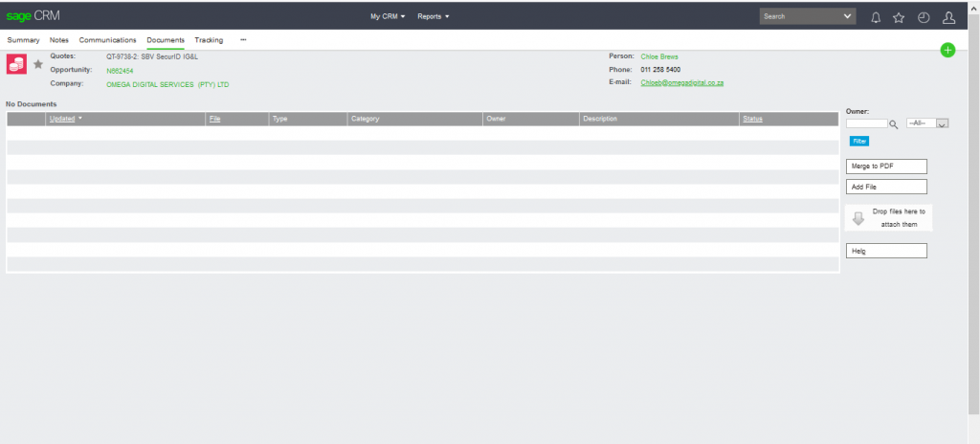Open the user profile icon
Image resolution: width=980 pixels, height=444 pixels.
948,17
